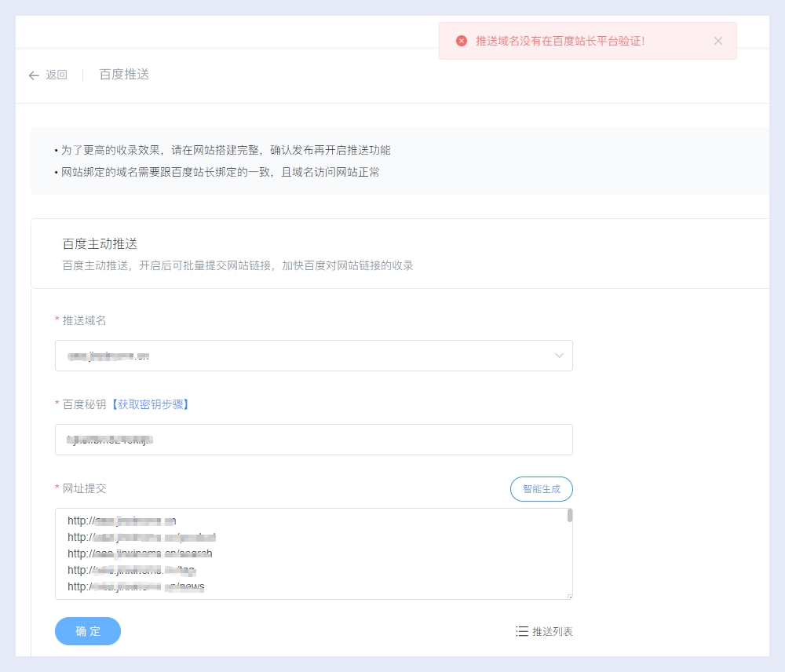
Task: Click the 推送域名 field label
Action: pyautogui.click(x=84, y=320)
